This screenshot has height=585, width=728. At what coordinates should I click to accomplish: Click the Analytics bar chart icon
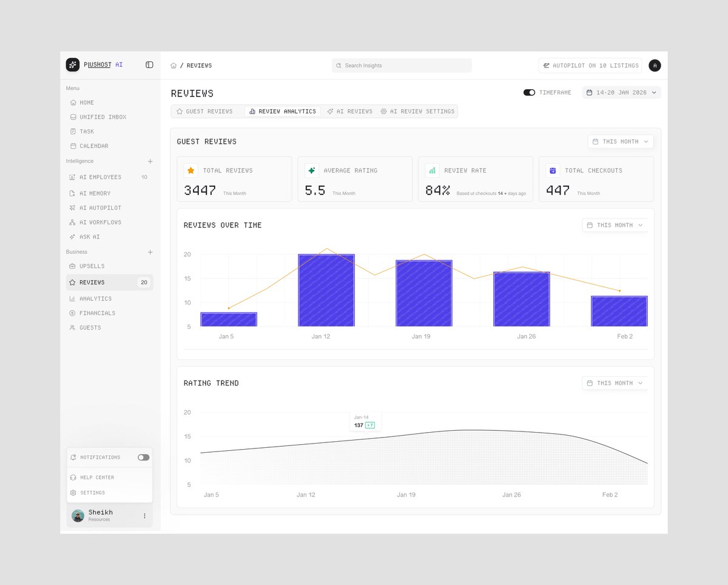coord(73,299)
